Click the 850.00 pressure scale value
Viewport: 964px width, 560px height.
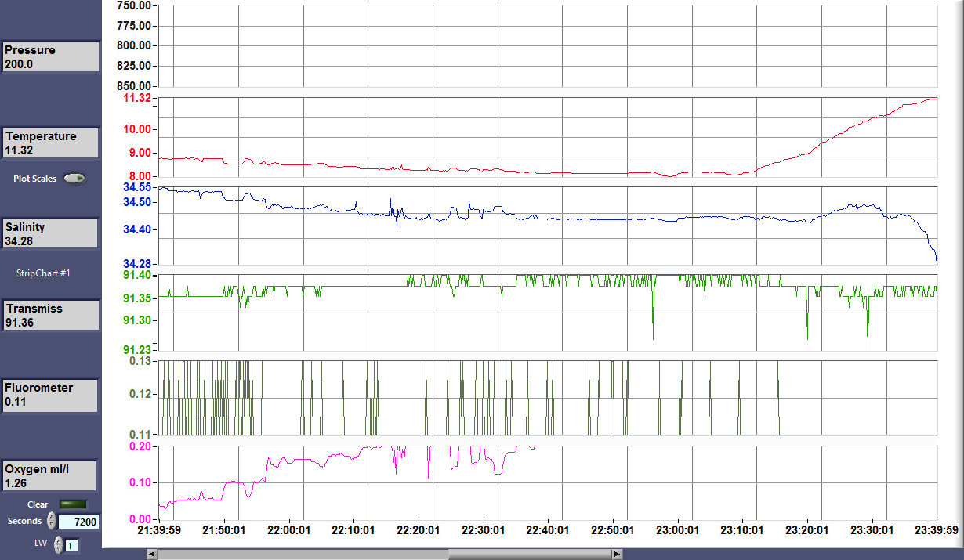point(133,85)
